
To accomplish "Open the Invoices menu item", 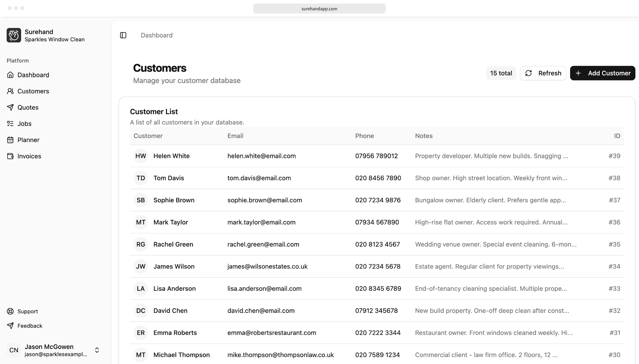I will click(29, 156).
